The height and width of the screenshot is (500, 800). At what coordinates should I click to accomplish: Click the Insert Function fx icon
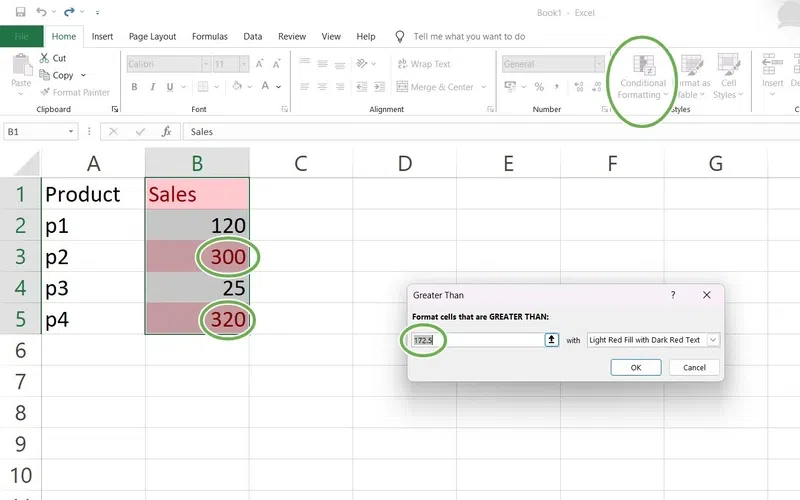click(x=167, y=131)
